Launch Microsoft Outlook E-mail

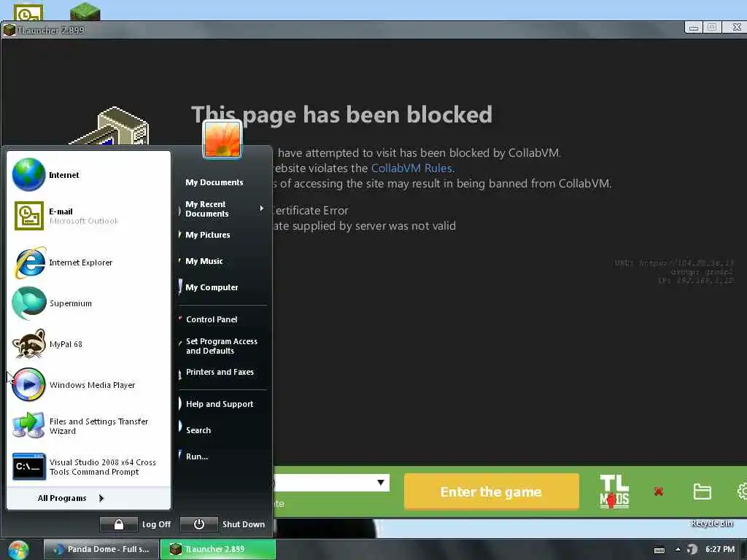(x=88, y=216)
